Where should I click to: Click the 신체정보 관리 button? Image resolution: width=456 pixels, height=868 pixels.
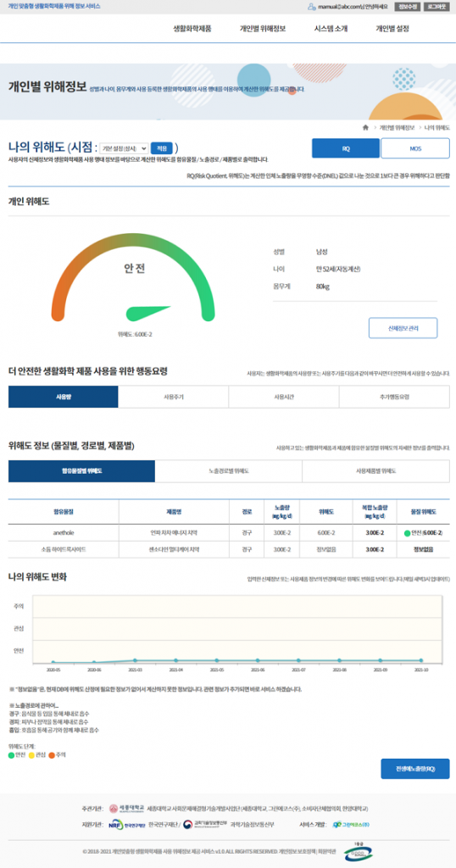(x=403, y=328)
